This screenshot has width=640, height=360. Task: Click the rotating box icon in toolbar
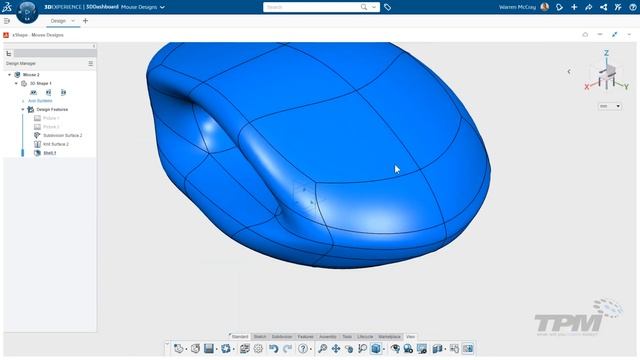point(195,349)
